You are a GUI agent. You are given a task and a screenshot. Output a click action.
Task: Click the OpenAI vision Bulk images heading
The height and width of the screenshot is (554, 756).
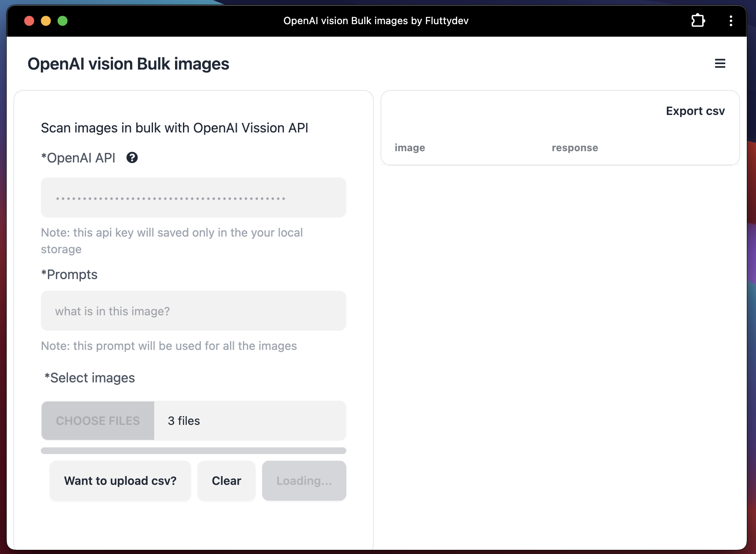(128, 64)
